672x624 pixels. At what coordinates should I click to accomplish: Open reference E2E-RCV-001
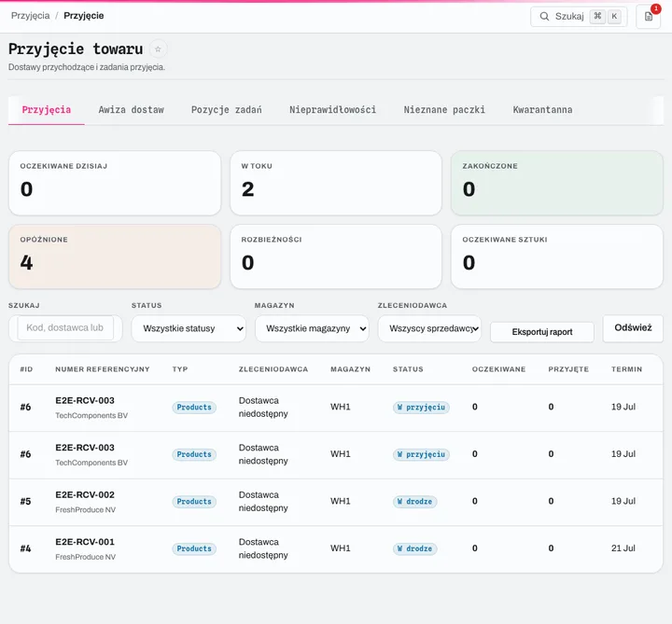[x=85, y=542]
